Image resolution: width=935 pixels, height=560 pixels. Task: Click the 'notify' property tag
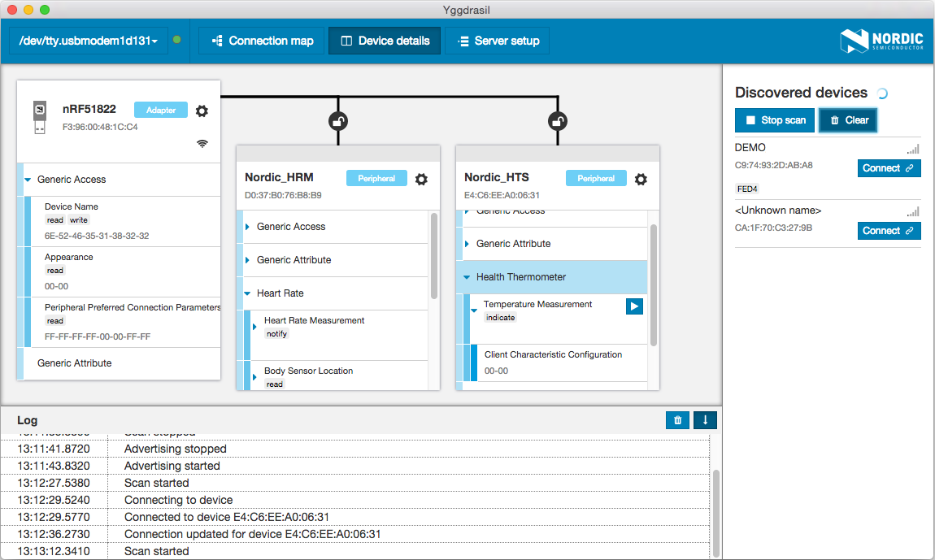pos(276,334)
